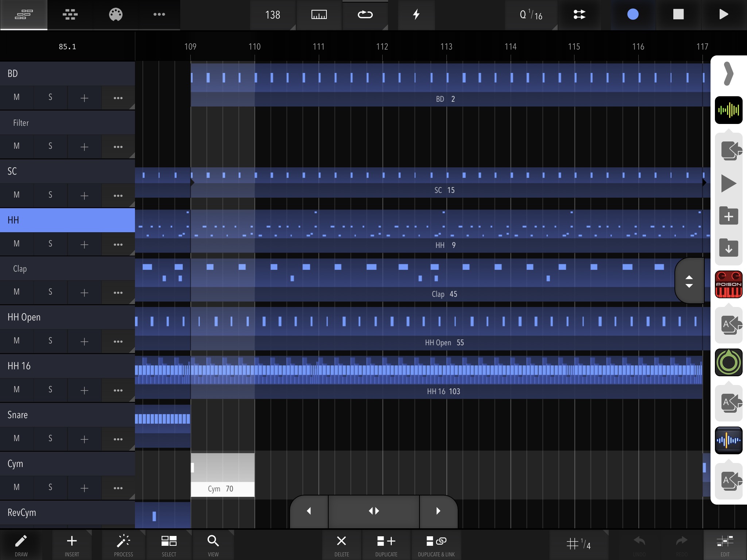Tap the lightning bolt trigger icon
747x560 pixels.
pyautogui.click(x=416, y=15)
